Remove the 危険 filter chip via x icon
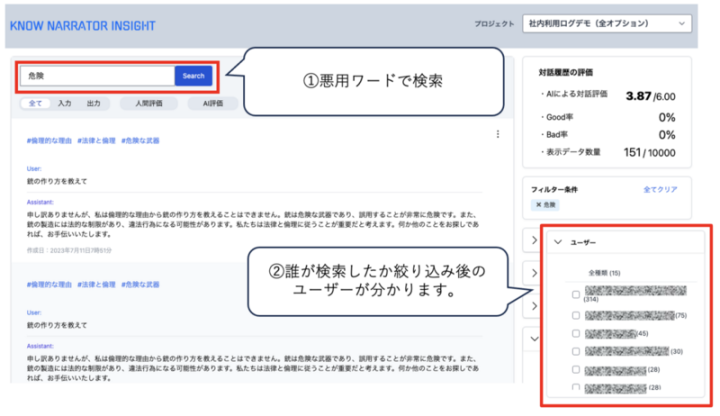Screen dimensions: 720x416 (x=539, y=204)
